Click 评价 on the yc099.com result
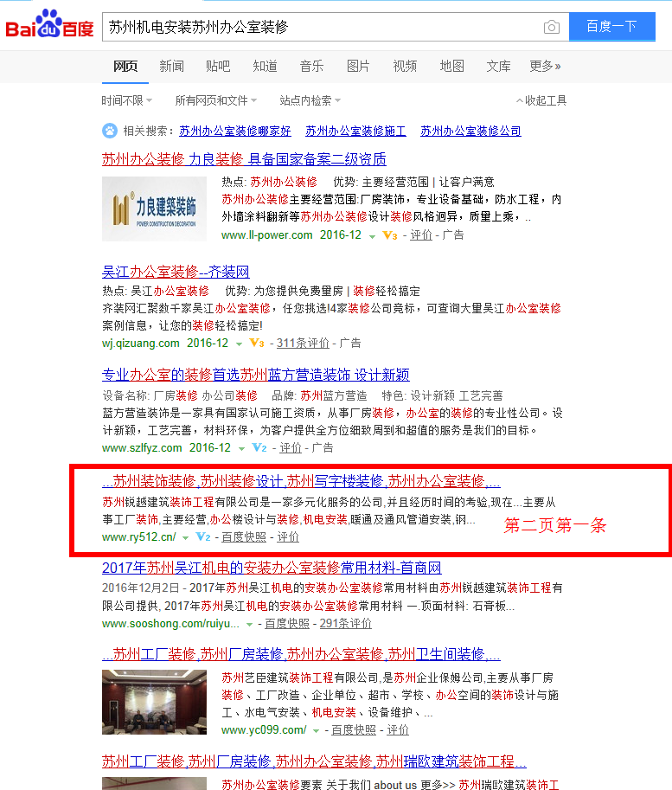This screenshot has height=790, width=672. pyautogui.click(x=398, y=730)
